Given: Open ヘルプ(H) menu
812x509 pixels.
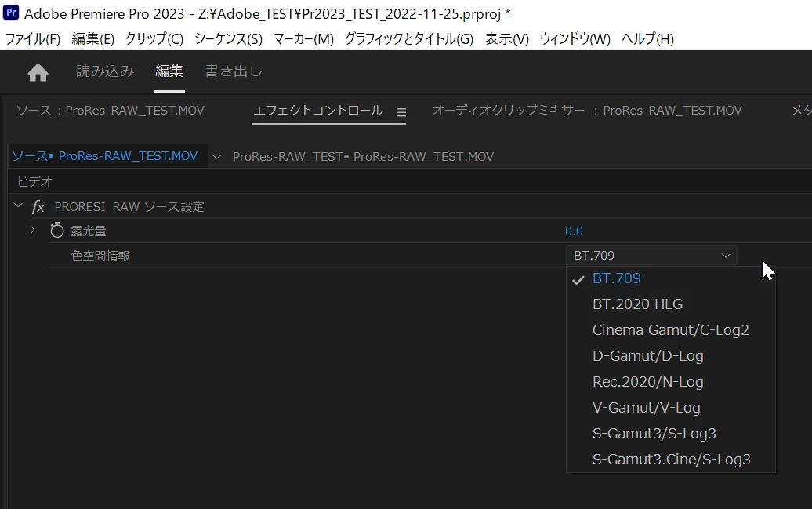Looking at the screenshot, I should (648, 39).
